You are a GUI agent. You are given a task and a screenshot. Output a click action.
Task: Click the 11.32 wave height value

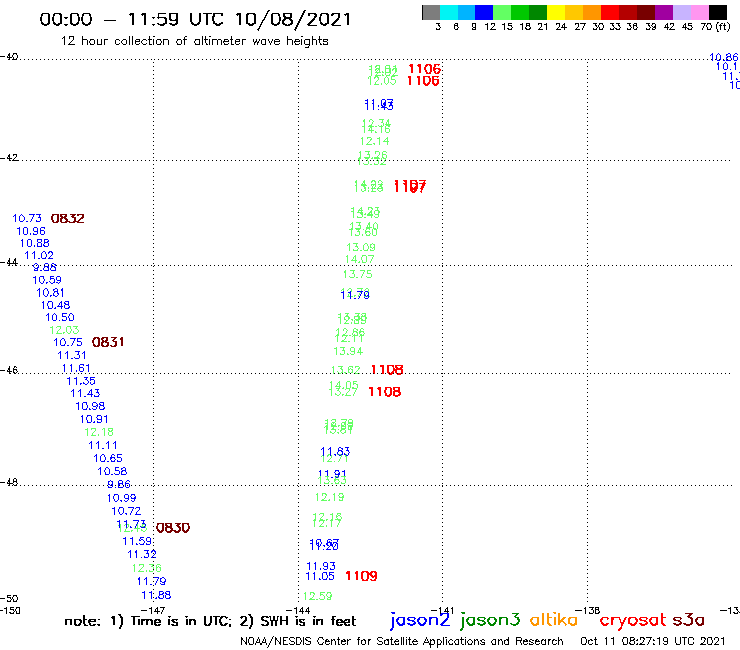142,554
